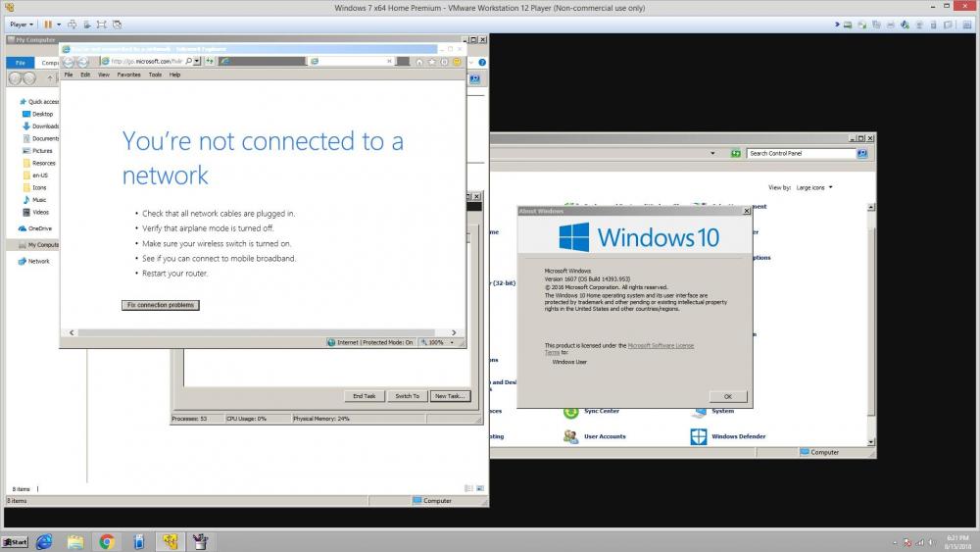
Task: Send Ctrl+Alt+Del via VMware toolbar icon
Action: pyautogui.click(x=72, y=25)
